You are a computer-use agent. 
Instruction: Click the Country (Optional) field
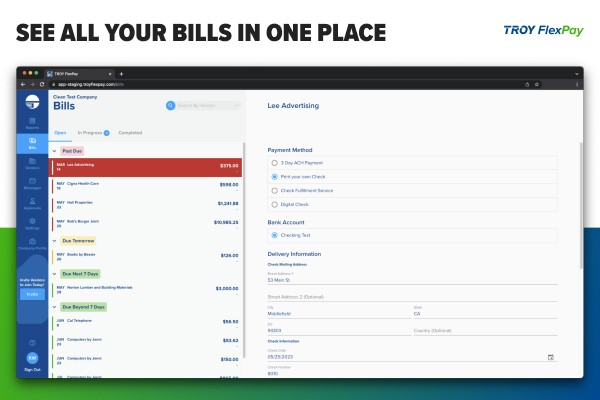click(x=486, y=330)
